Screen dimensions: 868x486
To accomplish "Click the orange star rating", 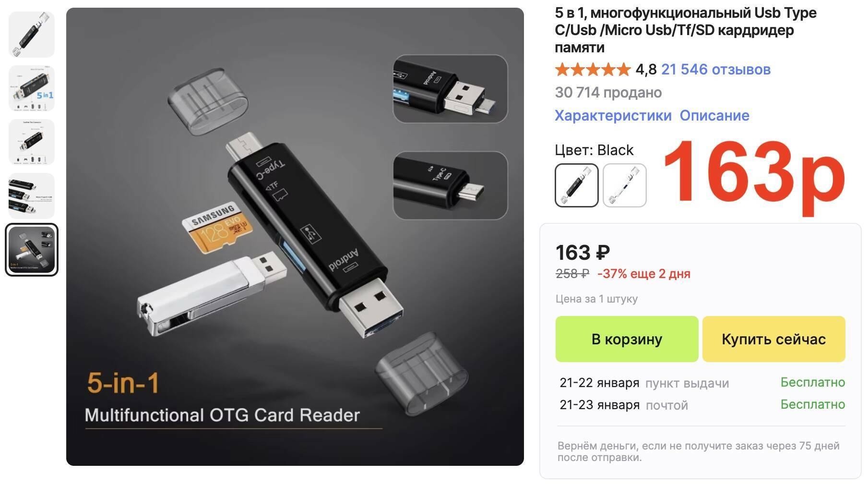I will point(593,70).
